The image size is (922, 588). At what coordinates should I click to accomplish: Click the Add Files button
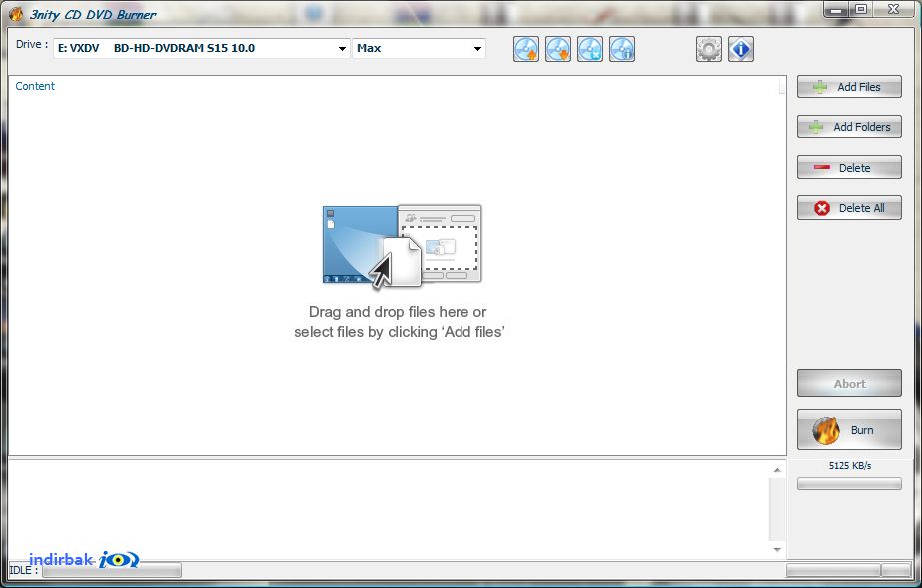coord(849,87)
